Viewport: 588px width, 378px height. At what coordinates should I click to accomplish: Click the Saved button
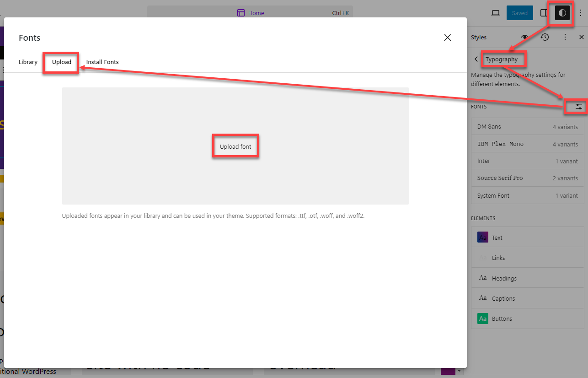(519, 13)
